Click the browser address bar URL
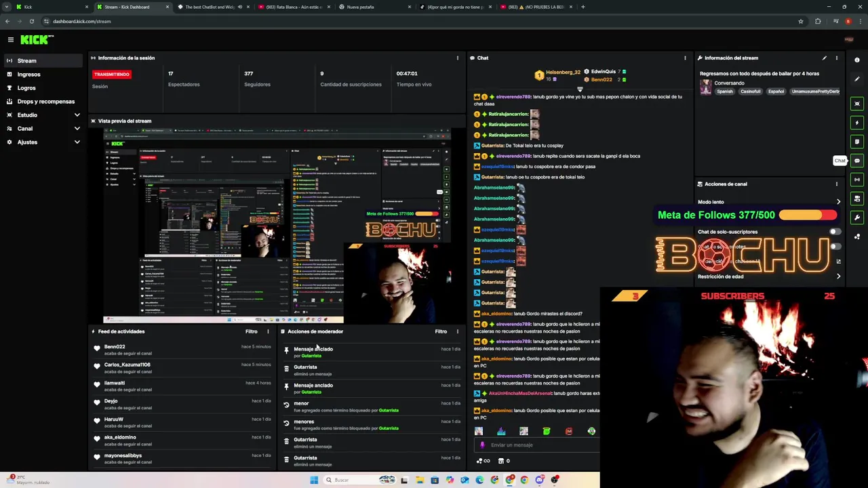 point(81,21)
